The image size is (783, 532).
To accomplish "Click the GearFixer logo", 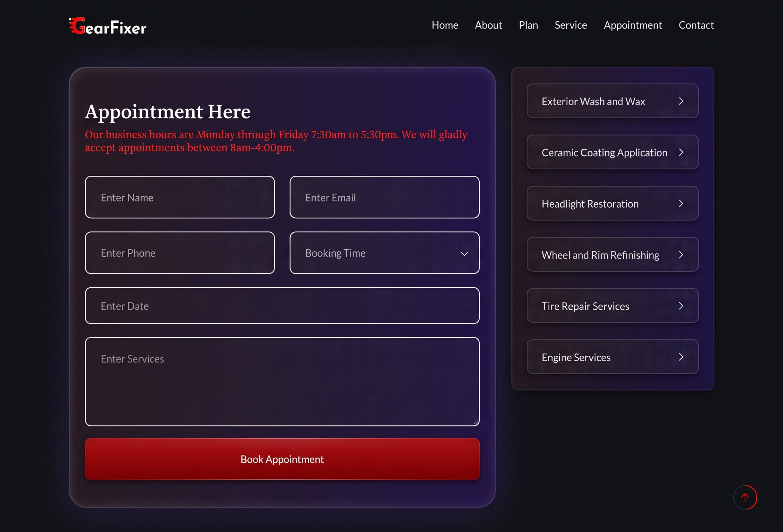I will tap(108, 26).
